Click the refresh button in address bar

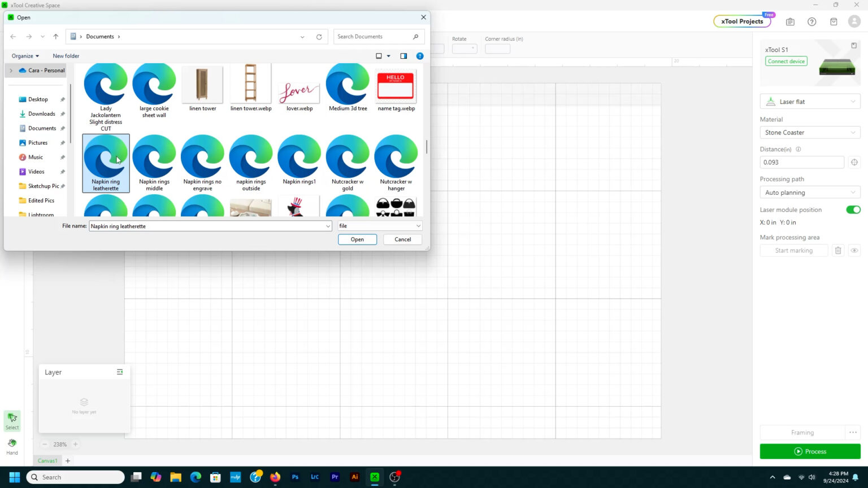(x=319, y=37)
